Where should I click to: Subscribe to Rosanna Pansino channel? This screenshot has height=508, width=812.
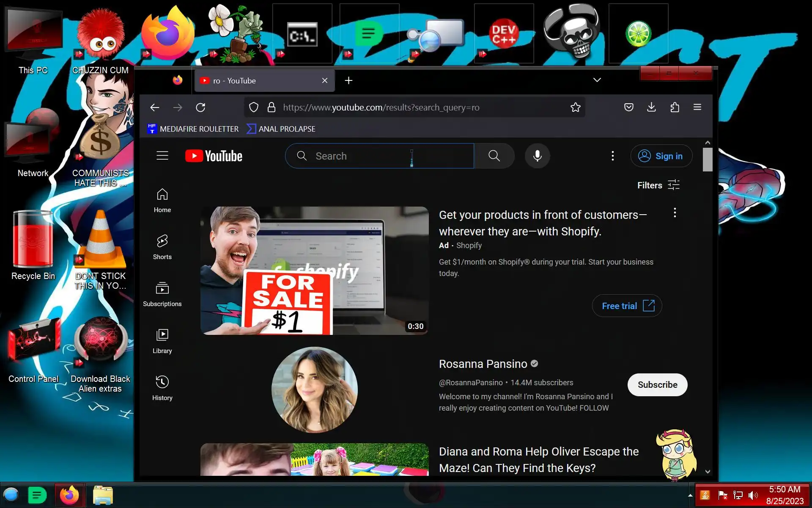coord(657,384)
